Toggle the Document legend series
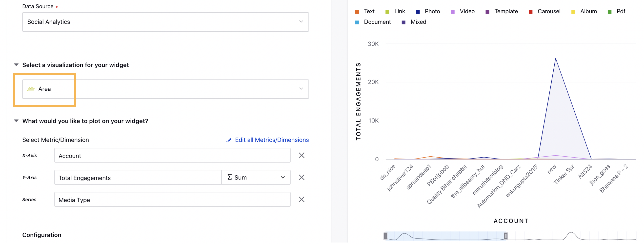Image resolution: width=644 pixels, height=244 pixels. pyautogui.click(x=373, y=22)
